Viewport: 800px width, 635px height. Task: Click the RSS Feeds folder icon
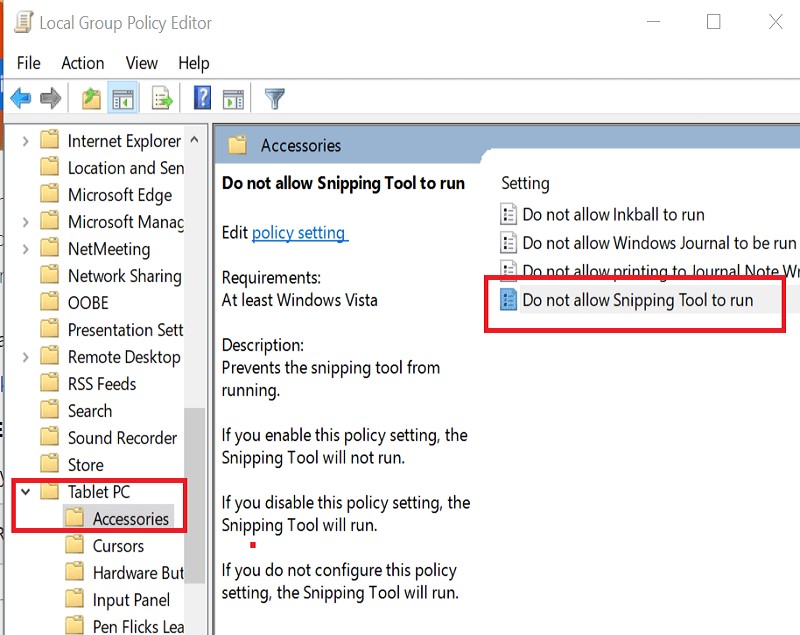49,383
